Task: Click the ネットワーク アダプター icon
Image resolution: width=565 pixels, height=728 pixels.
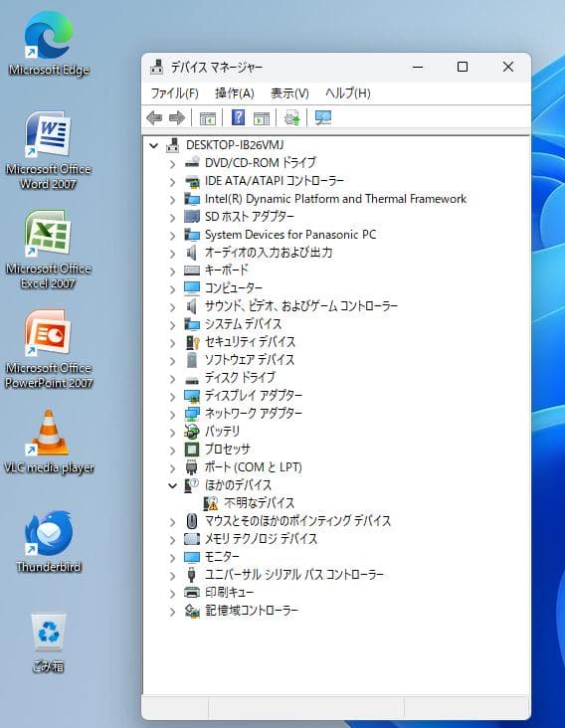Action: click(x=192, y=414)
